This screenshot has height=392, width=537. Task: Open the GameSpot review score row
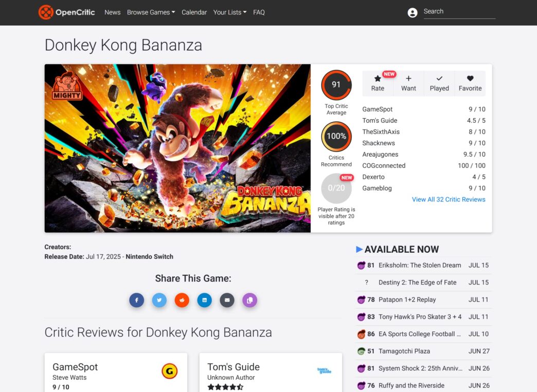click(423, 109)
